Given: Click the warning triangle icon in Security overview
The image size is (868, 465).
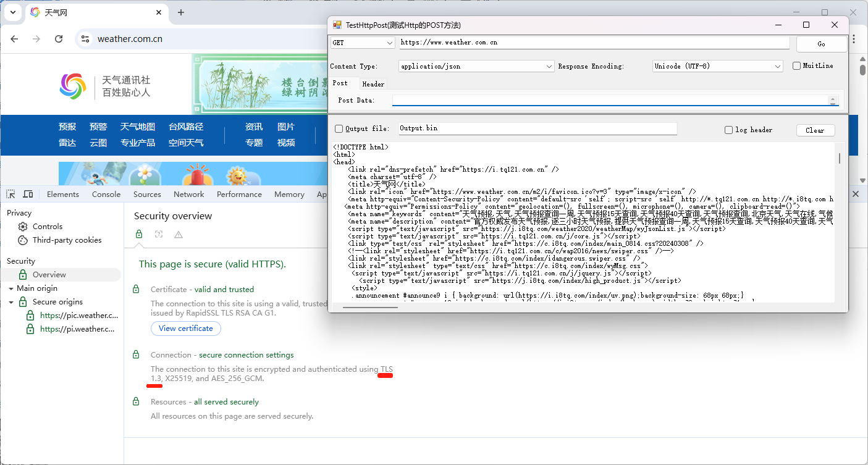Looking at the screenshot, I should [179, 235].
